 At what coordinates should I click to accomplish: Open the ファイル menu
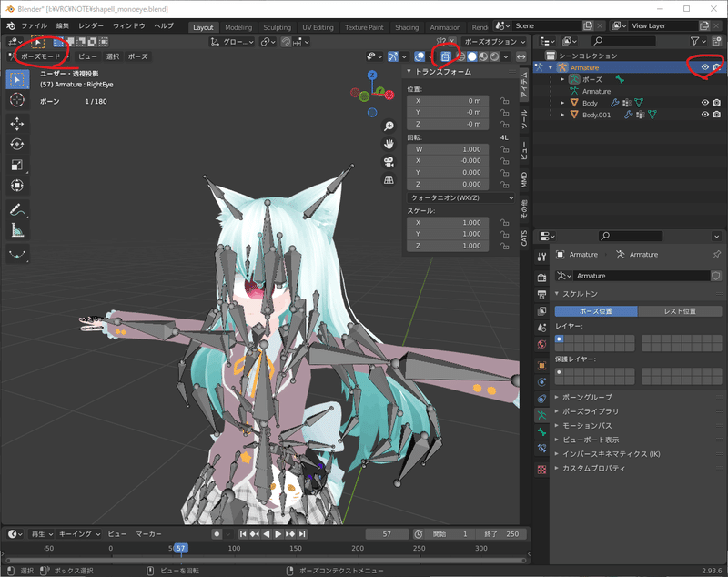pos(34,26)
